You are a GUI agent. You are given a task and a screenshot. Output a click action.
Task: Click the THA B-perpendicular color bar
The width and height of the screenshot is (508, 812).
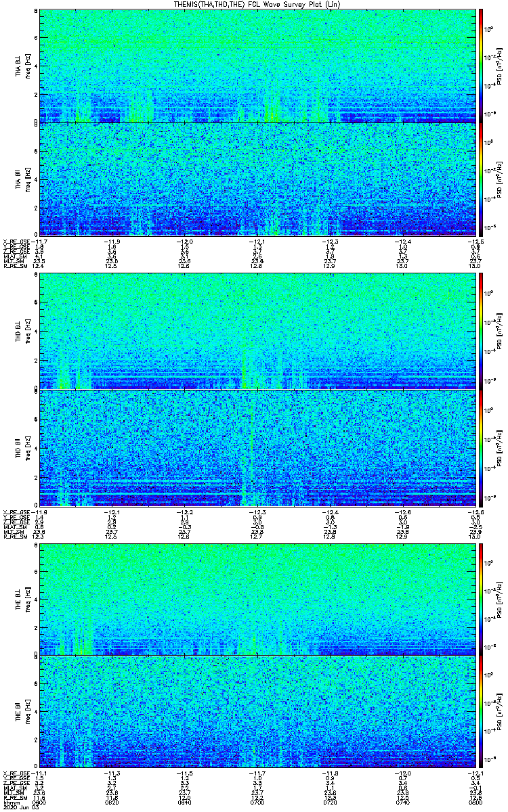click(x=482, y=66)
